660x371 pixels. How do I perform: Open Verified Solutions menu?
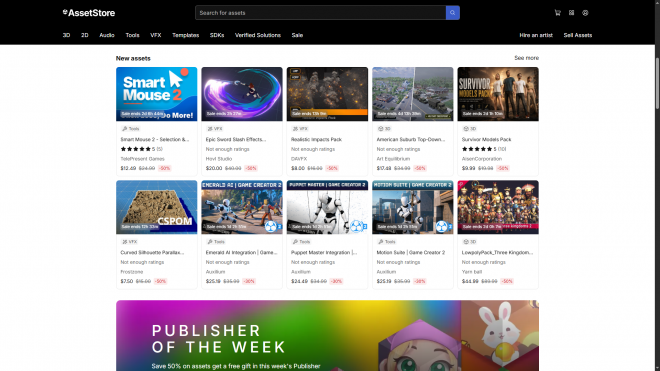coord(258,35)
